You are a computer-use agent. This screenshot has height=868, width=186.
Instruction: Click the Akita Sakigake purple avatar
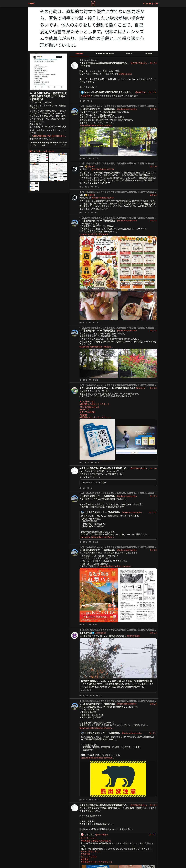point(75,636)
